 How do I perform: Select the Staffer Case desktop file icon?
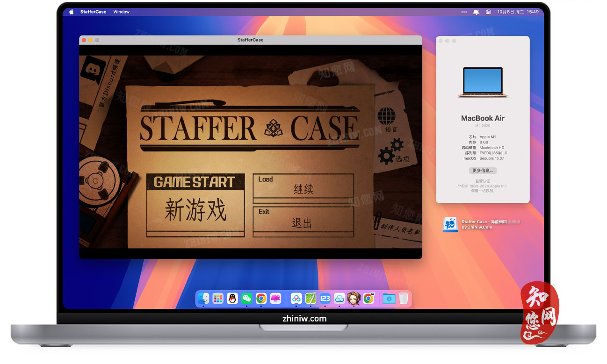pos(450,224)
